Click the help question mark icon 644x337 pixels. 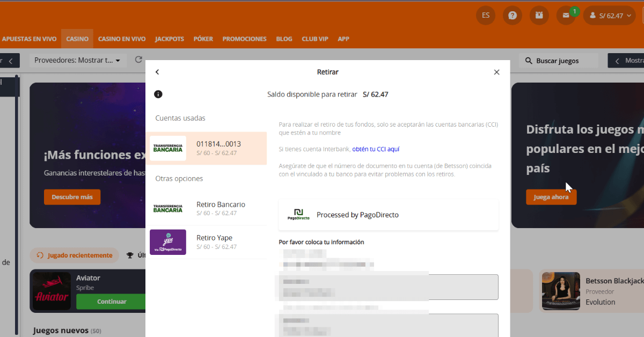pyautogui.click(x=513, y=16)
